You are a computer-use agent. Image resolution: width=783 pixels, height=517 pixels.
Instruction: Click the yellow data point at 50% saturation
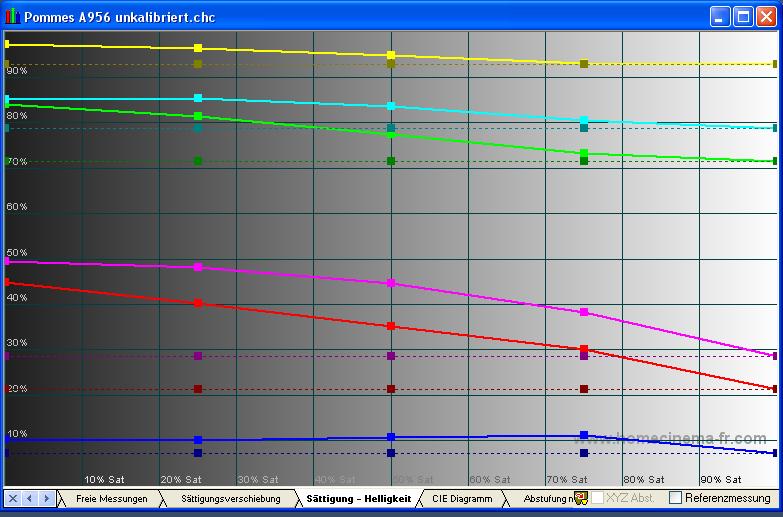[391, 55]
